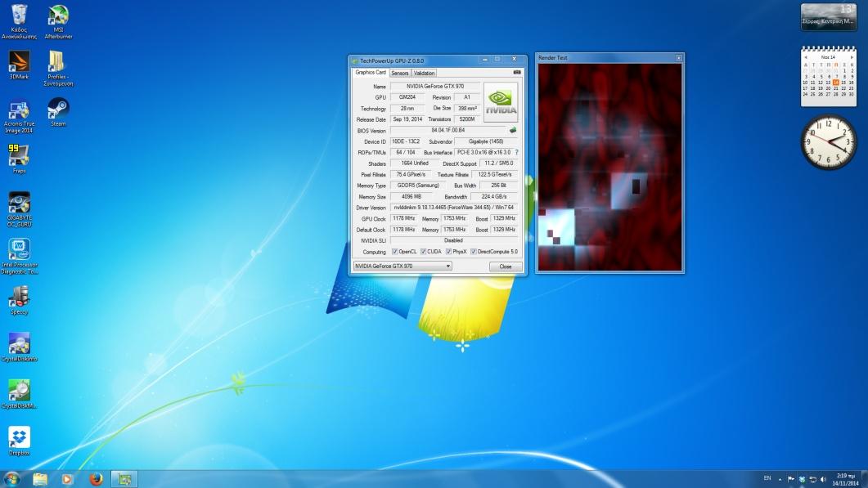The height and width of the screenshot is (488, 868).
Task: Click the volume speaker tray icon
Action: tap(823, 479)
